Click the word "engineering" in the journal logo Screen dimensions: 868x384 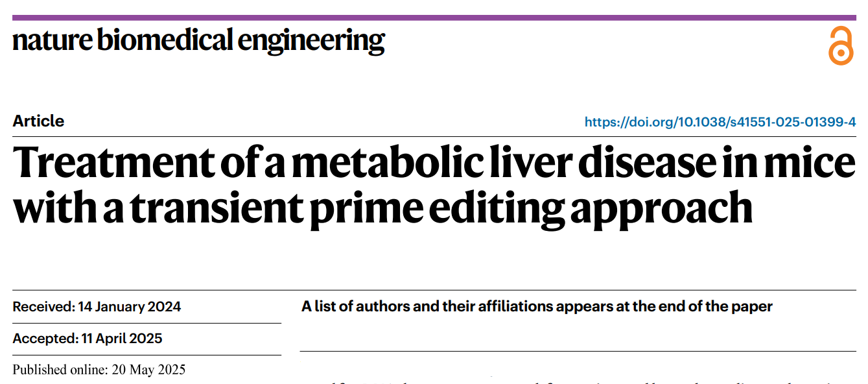311,43
